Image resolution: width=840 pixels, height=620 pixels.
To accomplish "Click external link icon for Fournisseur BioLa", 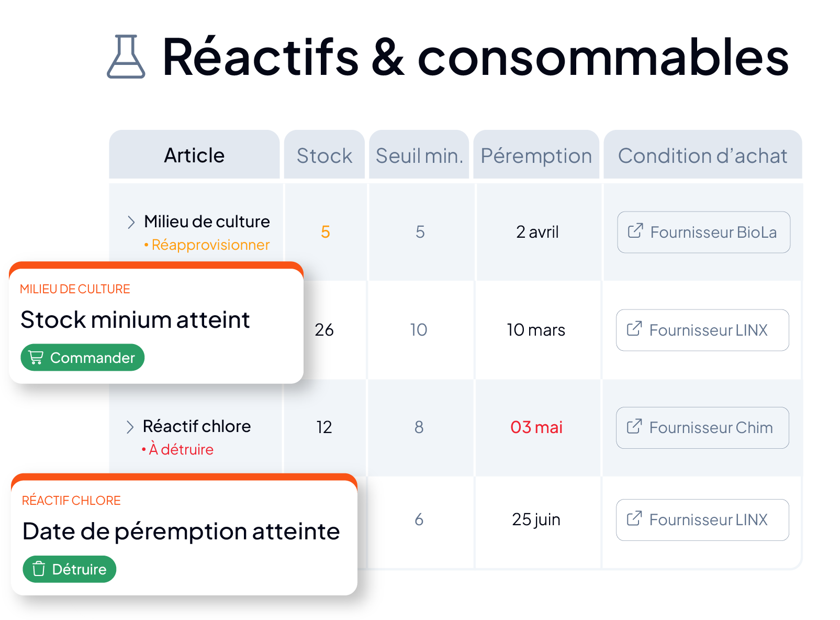I will 635,231.
